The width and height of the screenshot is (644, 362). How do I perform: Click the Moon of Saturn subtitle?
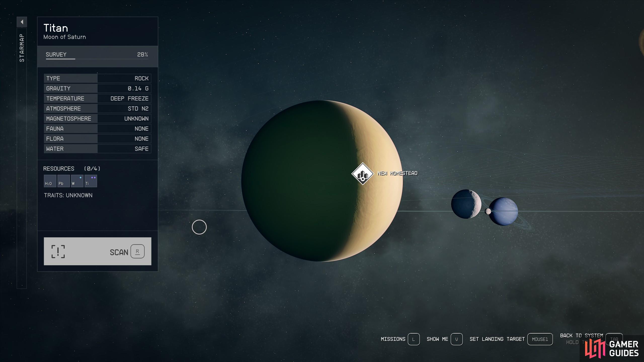(x=65, y=37)
